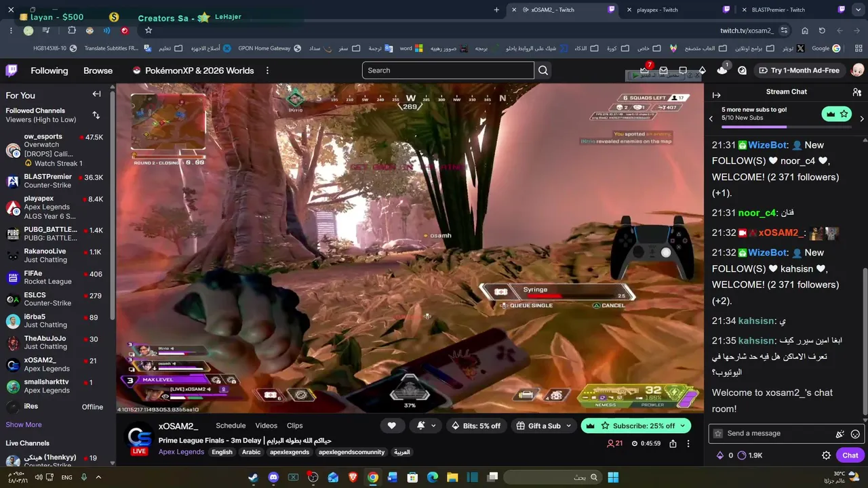This screenshot has width=868, height=488.
Task: Click Show More under followed channels
Action: coord(24,425)
